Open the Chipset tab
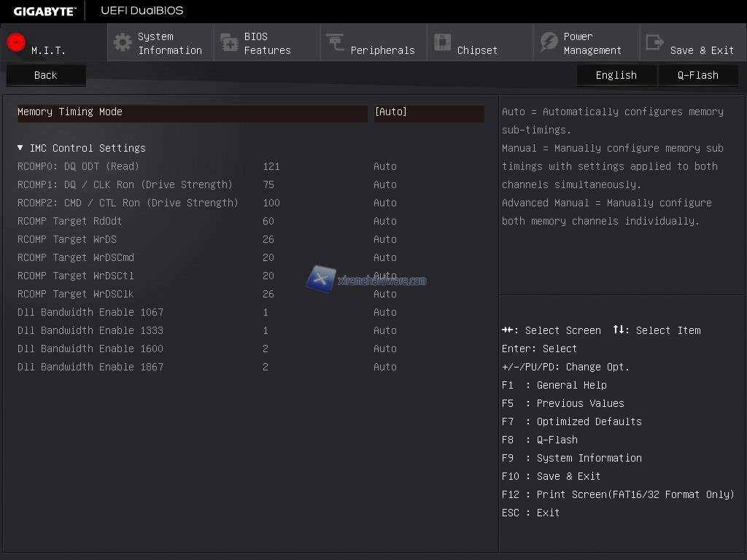This screenshot has height=560, width=747. (x=476, y=50)
